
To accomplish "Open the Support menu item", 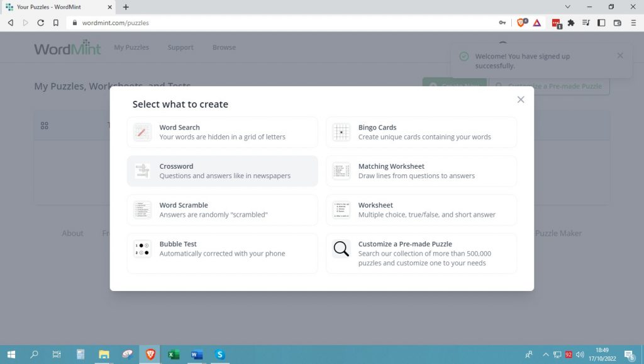I will [x=180, y=47].
